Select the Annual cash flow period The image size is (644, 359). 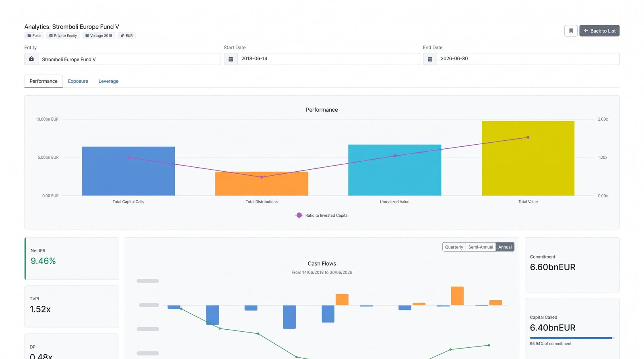point(505,247)
